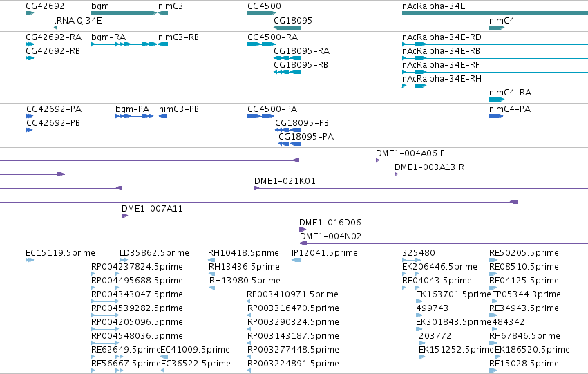Viewport: 588px width, 374px height.
Task: Open EST LD35862.5prime
Action: point(124,260)
